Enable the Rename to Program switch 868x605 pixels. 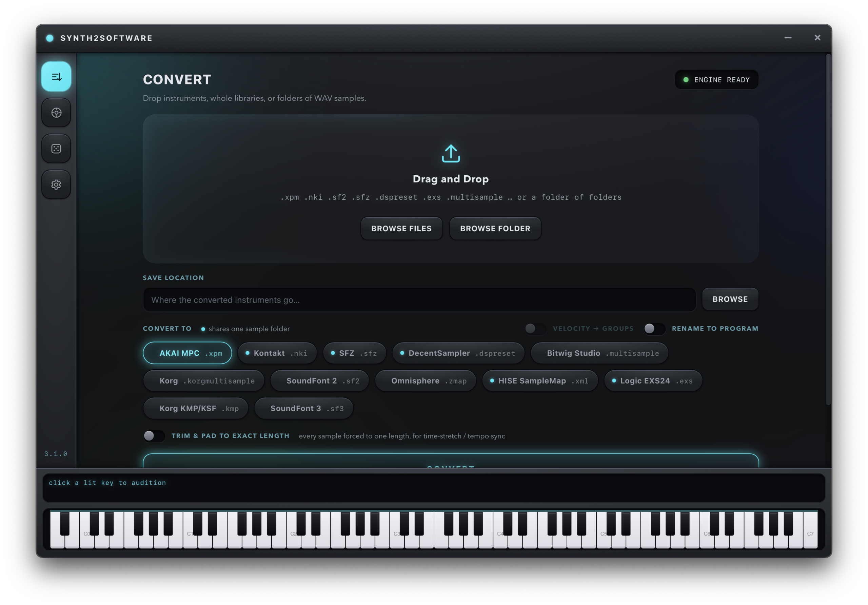point(654,329)
